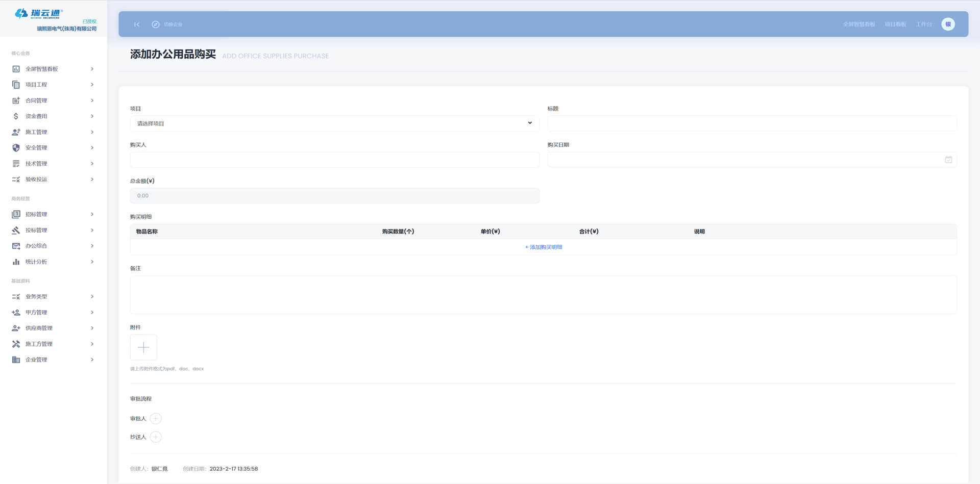
Task: Open the 请选择项目 project dropdown
Action: (334, 123)
